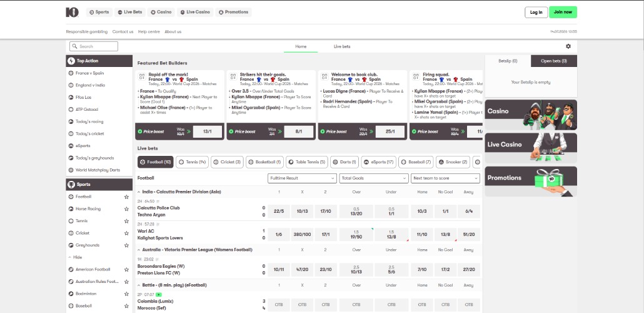Click the Join now button

tap(563, 13)
